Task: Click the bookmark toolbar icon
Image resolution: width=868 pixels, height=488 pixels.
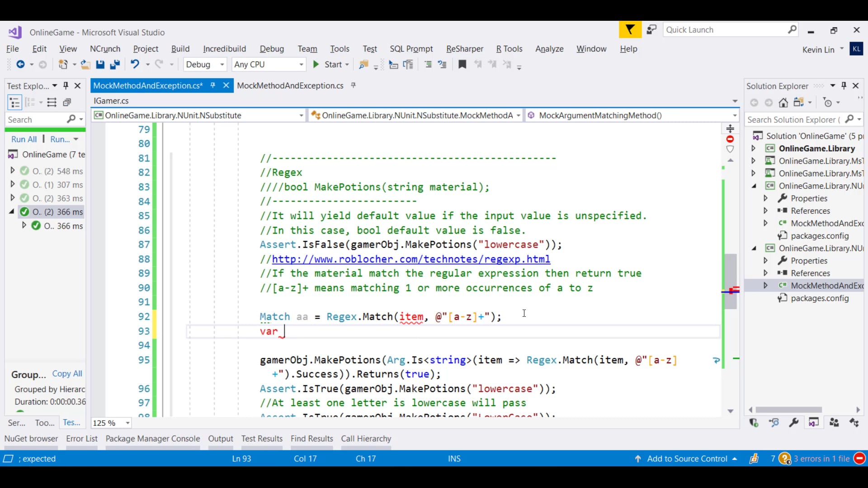Action: [462, 65]
